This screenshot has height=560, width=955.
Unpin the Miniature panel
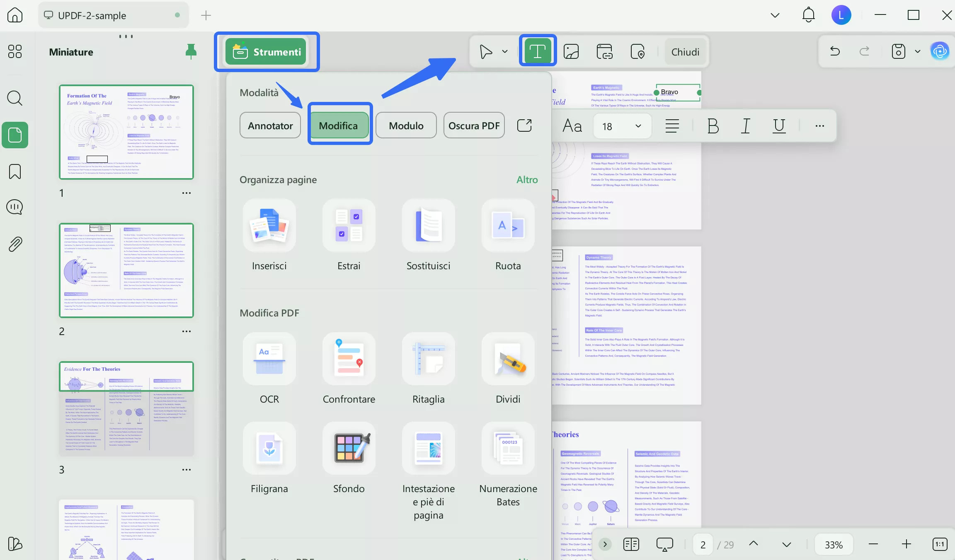191,51
